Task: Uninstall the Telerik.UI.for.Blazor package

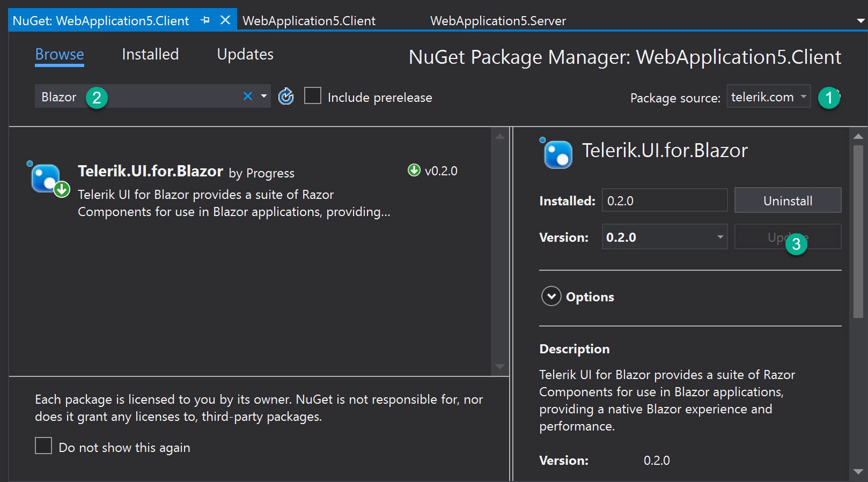Action: [788, 201]
